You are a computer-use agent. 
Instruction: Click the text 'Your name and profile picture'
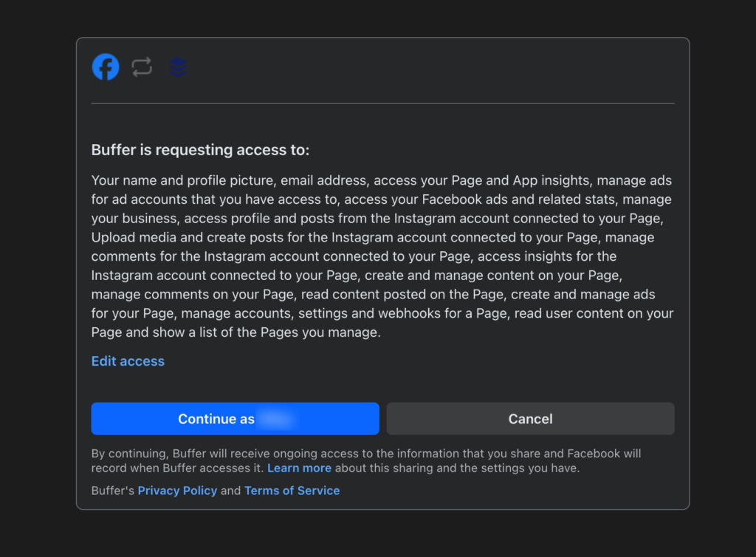point(183,180)
